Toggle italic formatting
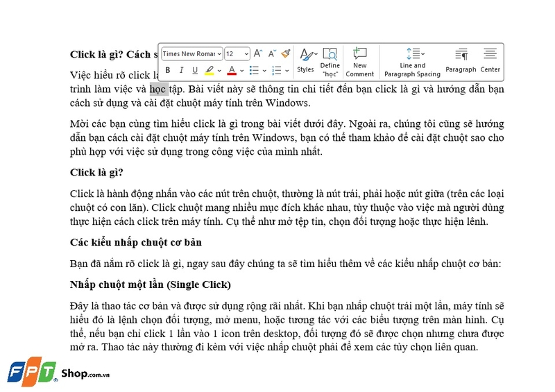The height and width of the screenshot is (392, 555). click(x=181, y=70)
